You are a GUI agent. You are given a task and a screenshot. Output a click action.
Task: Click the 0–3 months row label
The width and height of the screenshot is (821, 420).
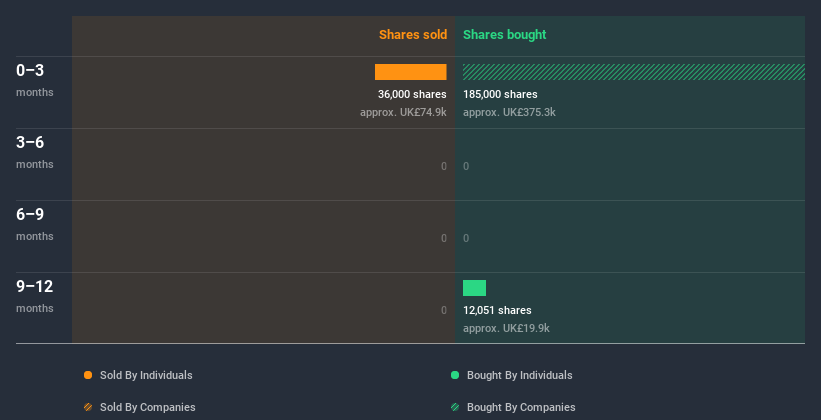coord(35,80)
